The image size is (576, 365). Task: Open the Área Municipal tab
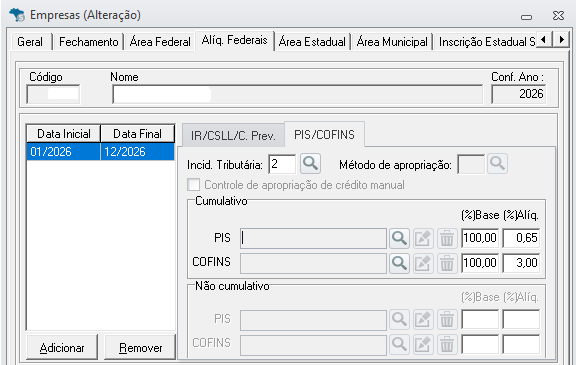click(392, 41)
